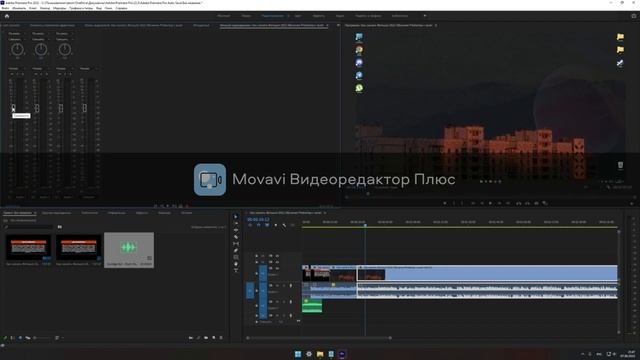Click Premiere Pro icon in the taskbar

click(x=342, y=354)
